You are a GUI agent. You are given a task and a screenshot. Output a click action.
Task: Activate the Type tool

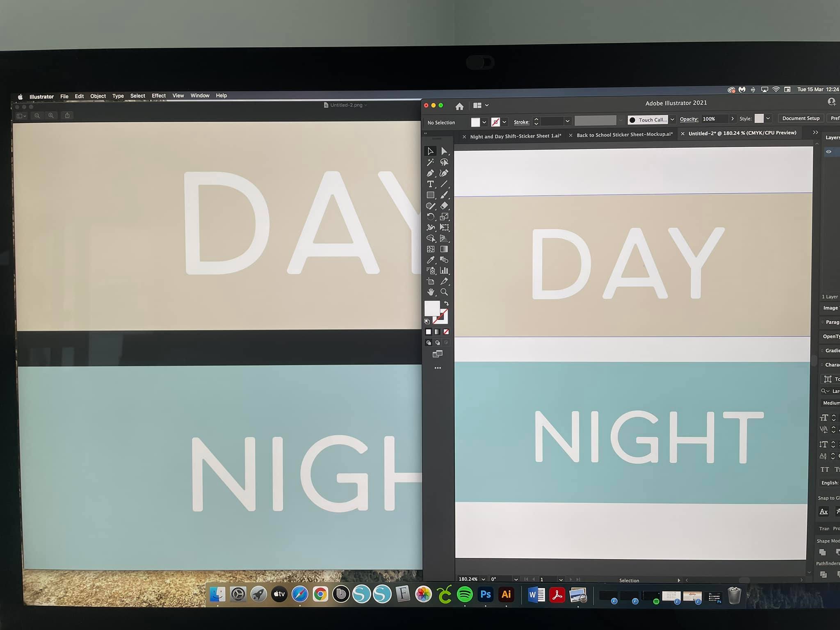(x=430, y=184)
